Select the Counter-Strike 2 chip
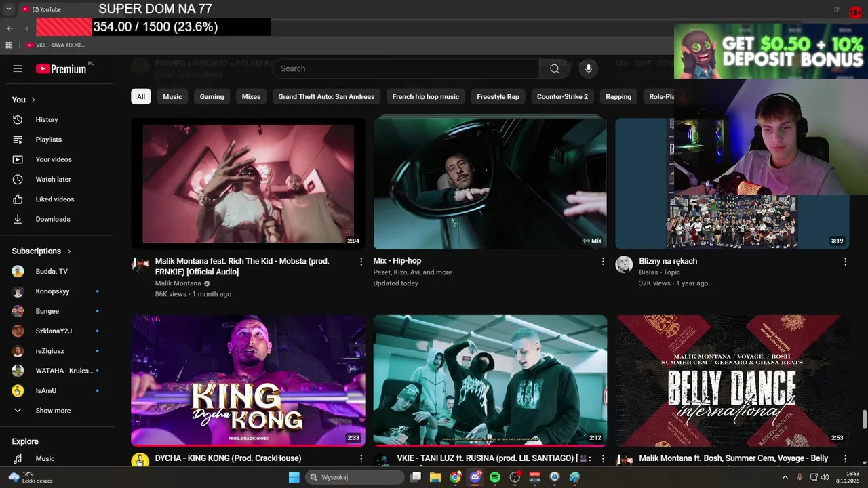Screen dimensions: 868x488 click(x=562, y=96)
